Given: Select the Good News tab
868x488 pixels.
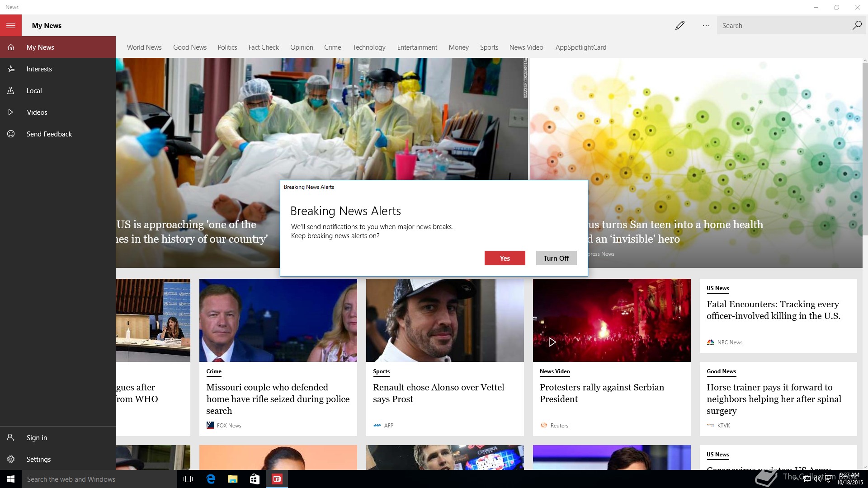Looking at the screenshot, I should pyautogui.click(x=190, y=47).
